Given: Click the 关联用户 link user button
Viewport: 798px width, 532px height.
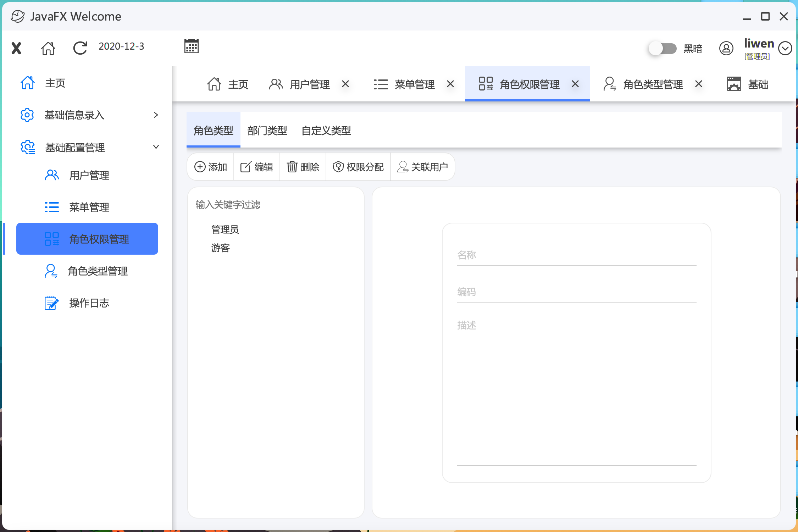Looking at the screenshot, I should [422, 167].
